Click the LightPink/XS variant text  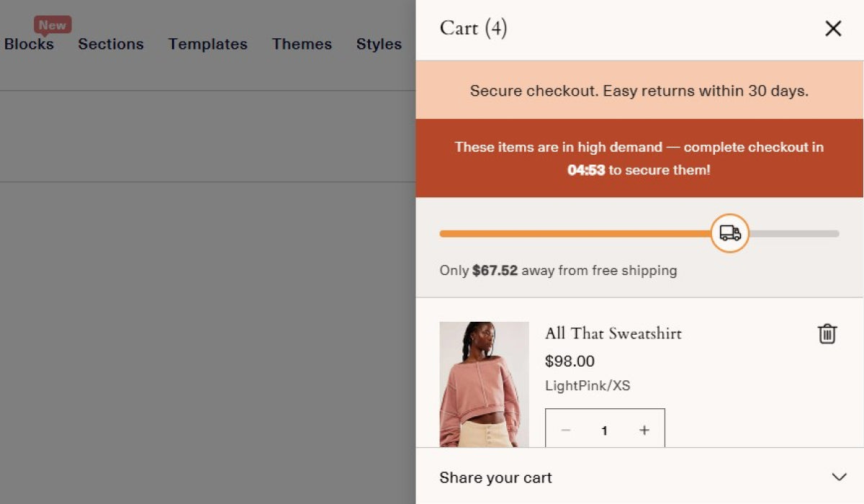coord(588,386)
